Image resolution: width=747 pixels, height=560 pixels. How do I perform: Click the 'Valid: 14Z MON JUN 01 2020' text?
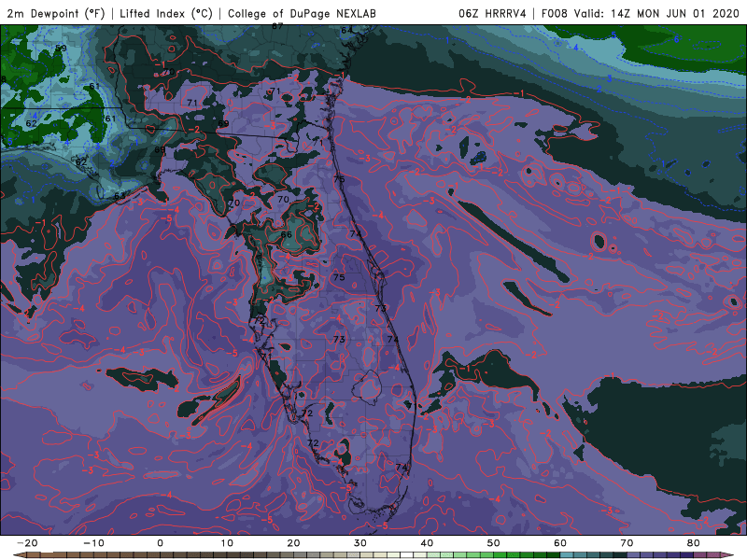(x=656, y=13)
